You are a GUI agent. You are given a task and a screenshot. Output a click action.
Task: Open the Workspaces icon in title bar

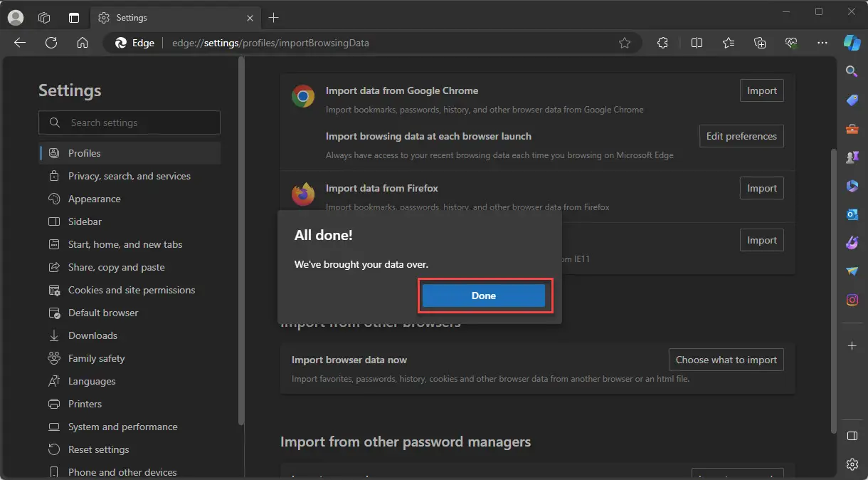[x=44, y=18]
